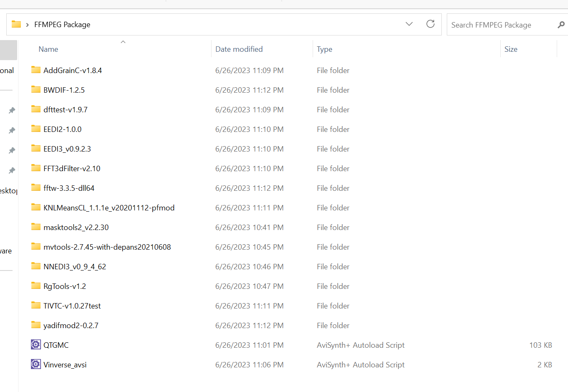Sort files by Size column
568x392 pixels.
pos(511,49)
